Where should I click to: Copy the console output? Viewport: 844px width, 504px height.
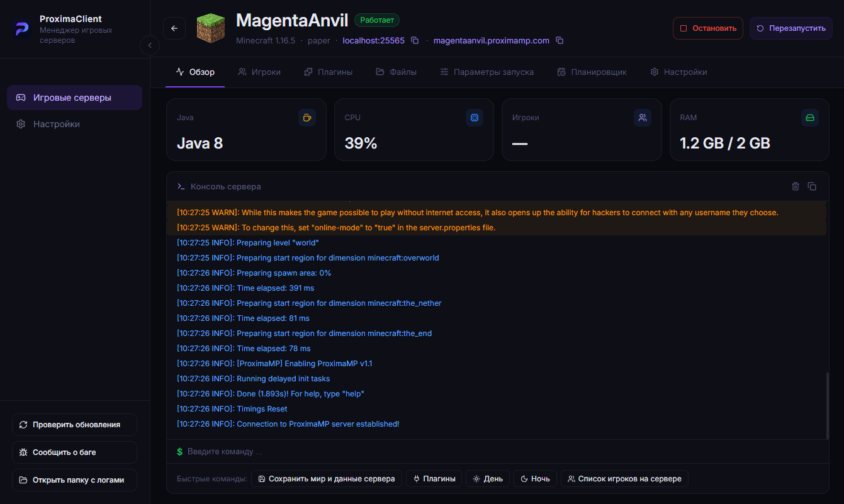coord(812,186)
